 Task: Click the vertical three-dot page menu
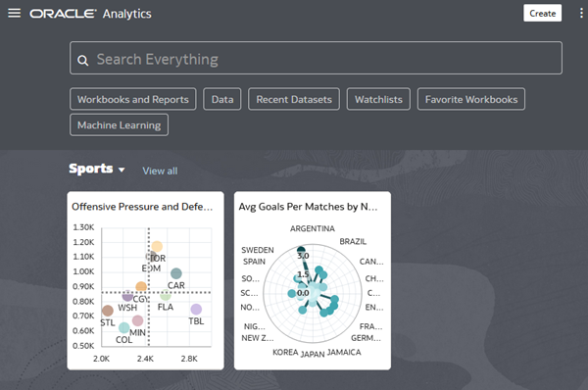pyautogui.click(x=581, y=13)
